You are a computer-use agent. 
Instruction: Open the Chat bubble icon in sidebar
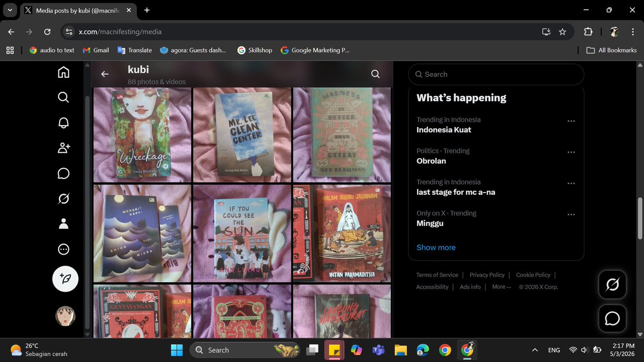tap(63, 174)
